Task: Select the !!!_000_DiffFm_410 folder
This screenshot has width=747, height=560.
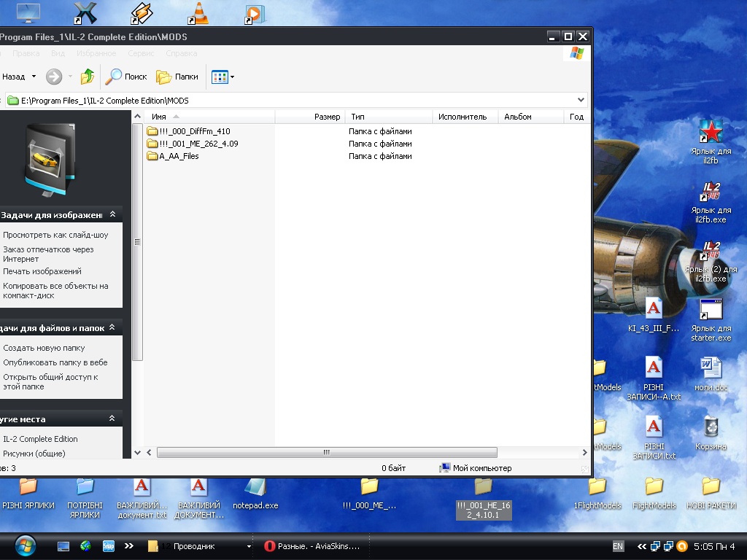Action: pos(194,131)
